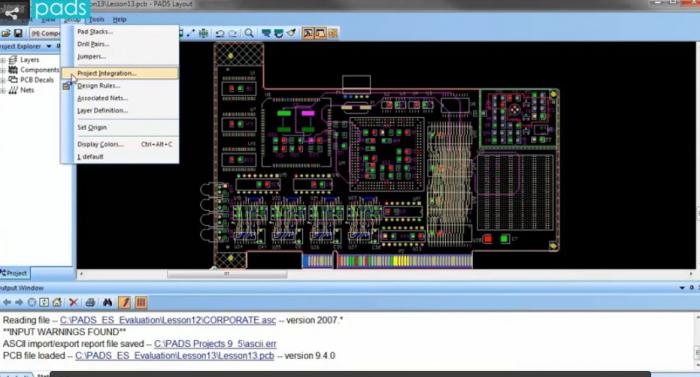Click the Redo arrow toolbar icon
The width and height of the screenshot is (700, 377).
click(233, 33)
